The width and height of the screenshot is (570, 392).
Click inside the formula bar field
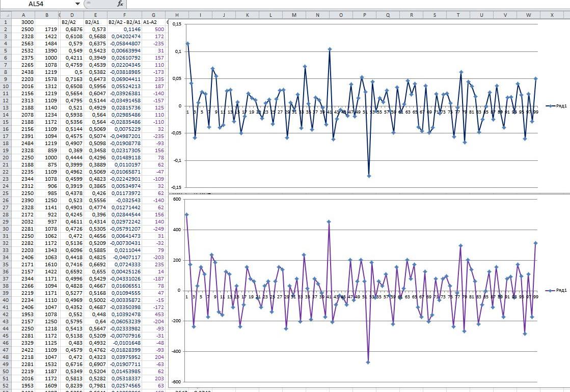[348, 4]
